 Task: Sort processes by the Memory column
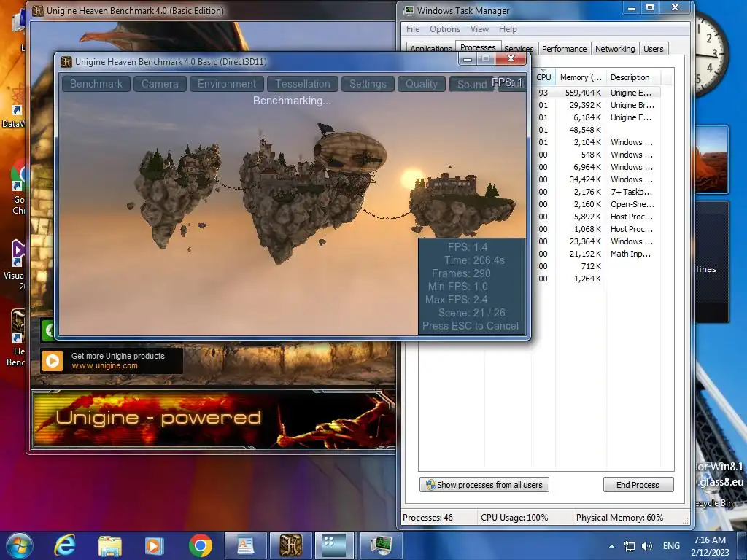pyautogui.click(x=580, y=77)
